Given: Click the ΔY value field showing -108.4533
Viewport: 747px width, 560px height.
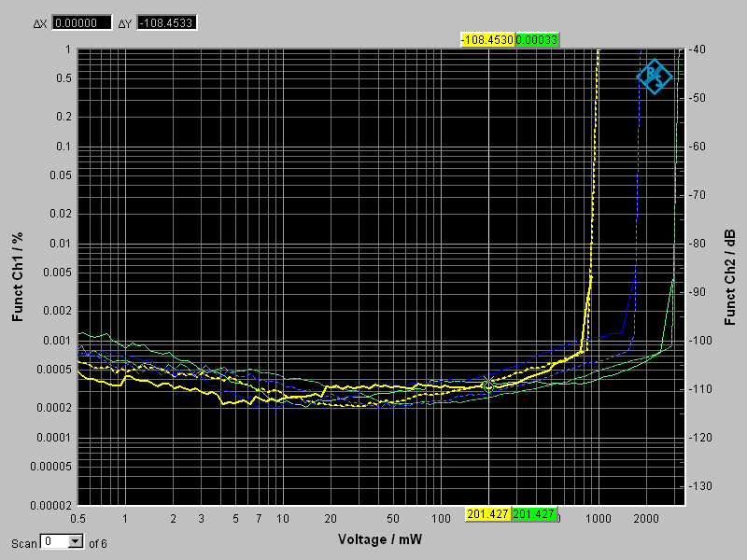Looking at the screenshot, I should [167, 22].
